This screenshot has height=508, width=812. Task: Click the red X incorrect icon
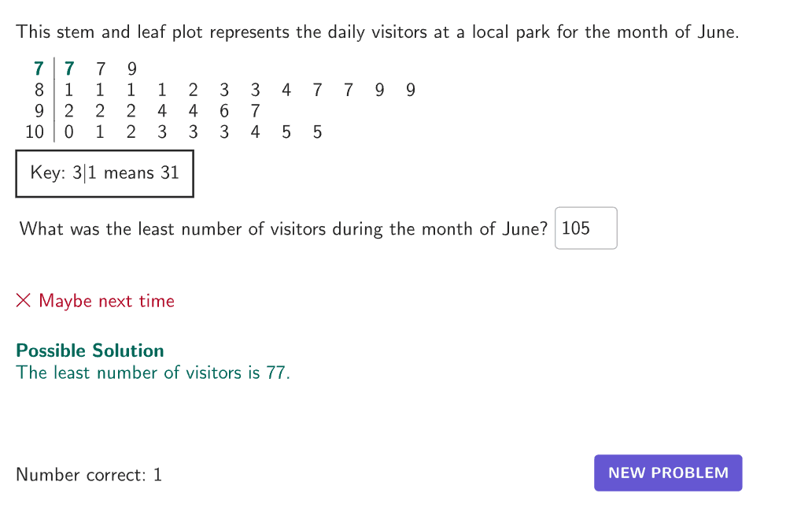coord(24,301)
